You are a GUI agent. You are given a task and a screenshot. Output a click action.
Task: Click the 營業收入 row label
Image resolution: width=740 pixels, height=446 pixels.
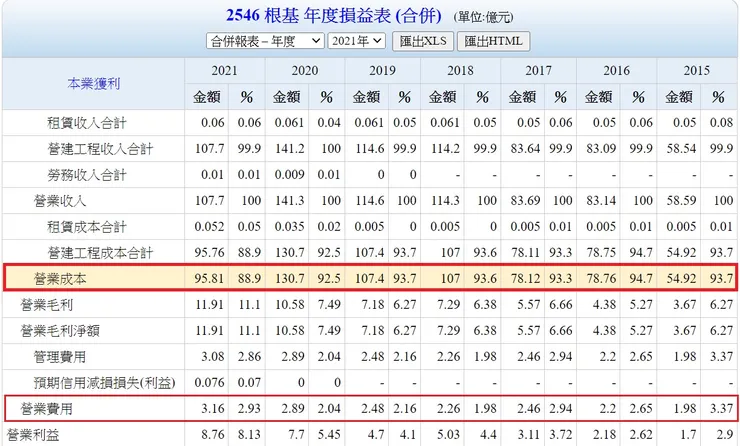[x=60, y=201]
